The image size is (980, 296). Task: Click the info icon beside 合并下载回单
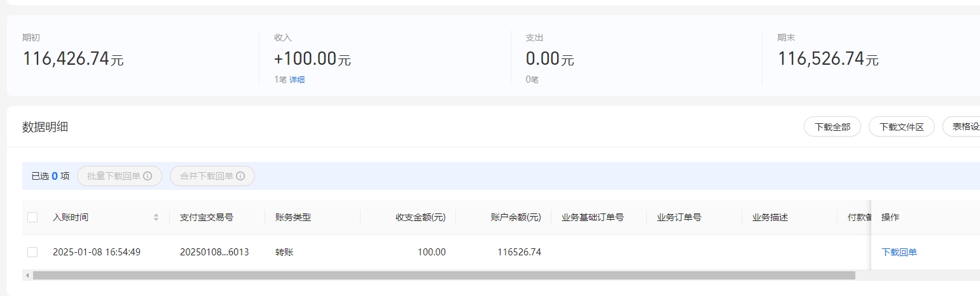[x=240, y=176]
